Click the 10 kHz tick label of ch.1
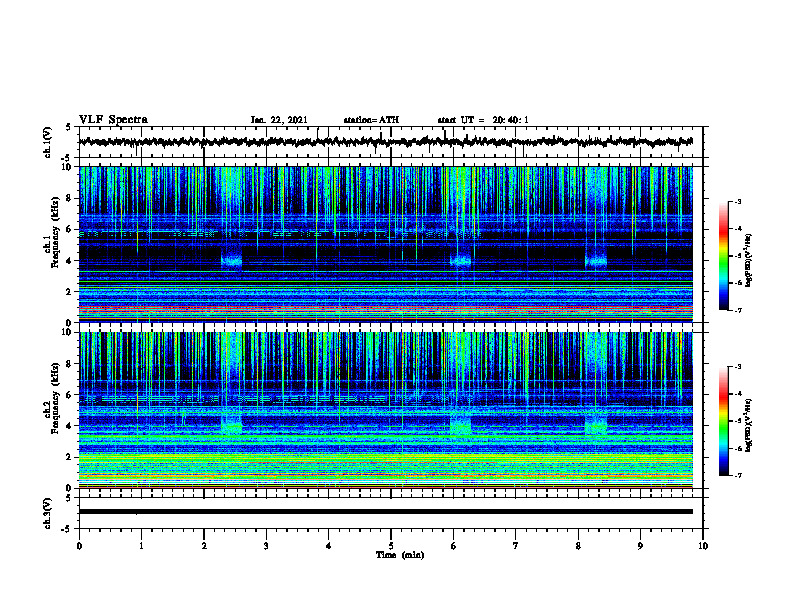The image size is (792, 612). click(67, 167)
